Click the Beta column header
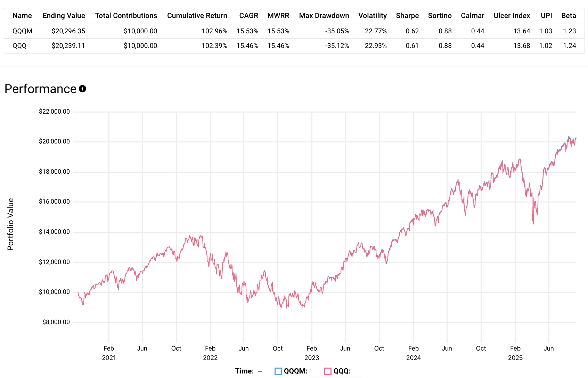This screenshot has width=588, height=378. (x=569, y=16)
